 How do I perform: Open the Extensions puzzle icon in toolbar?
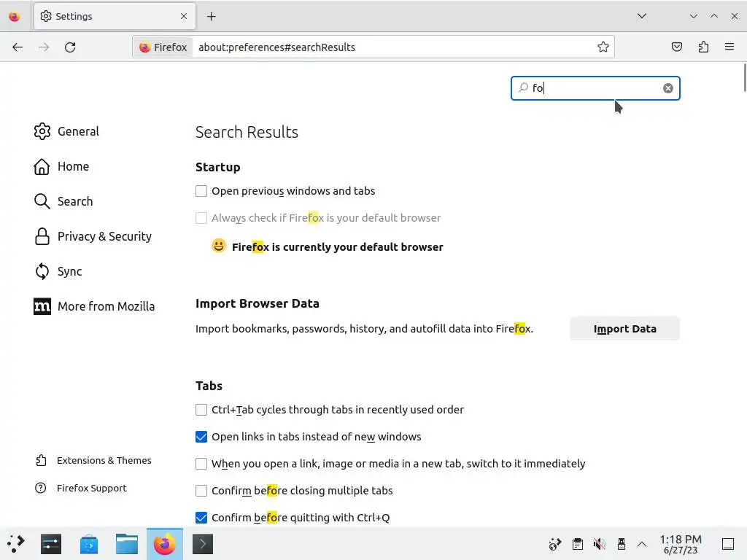click(x=703, y=47)
